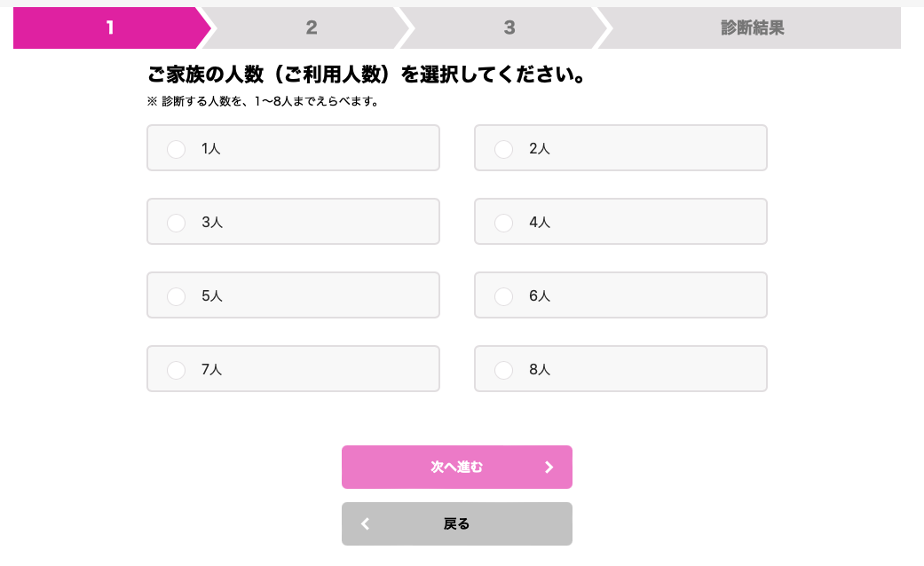Viewport: 924px width, 566px height.
Task: Go to step 2 in progress bar
Action: tap(311, 28)
